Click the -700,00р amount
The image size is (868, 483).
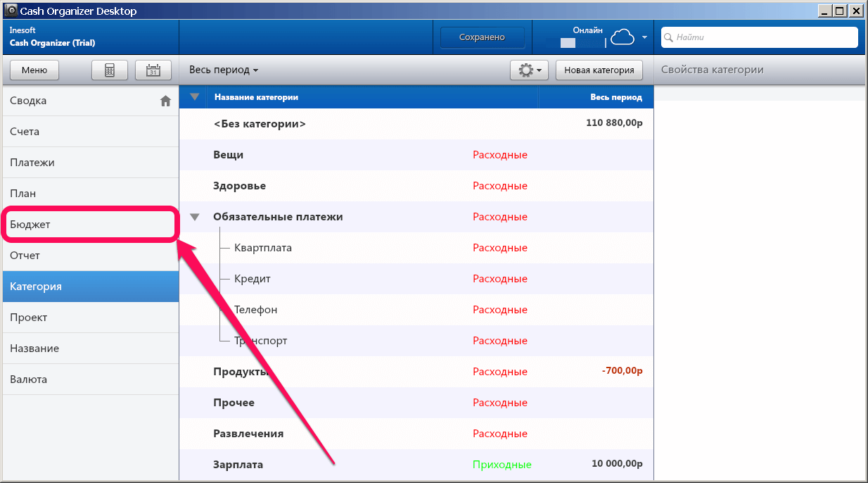tap(623, 371)
